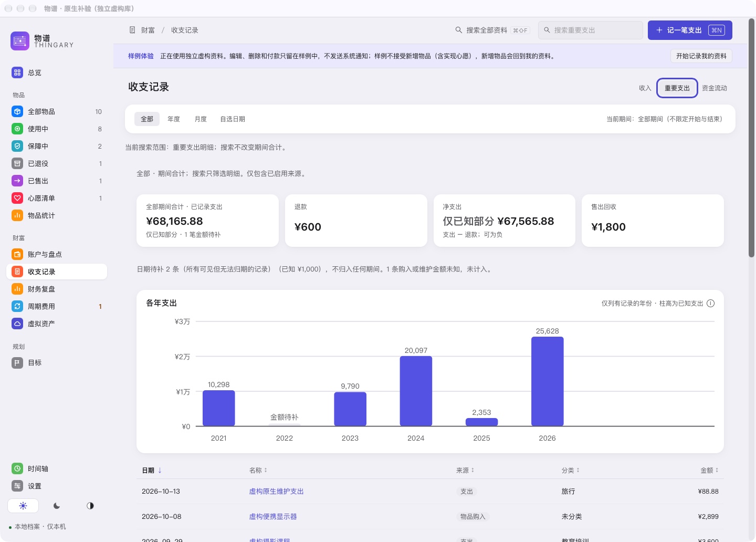Click the 2024 bar in 各年支出 chart

coord(416,391)
